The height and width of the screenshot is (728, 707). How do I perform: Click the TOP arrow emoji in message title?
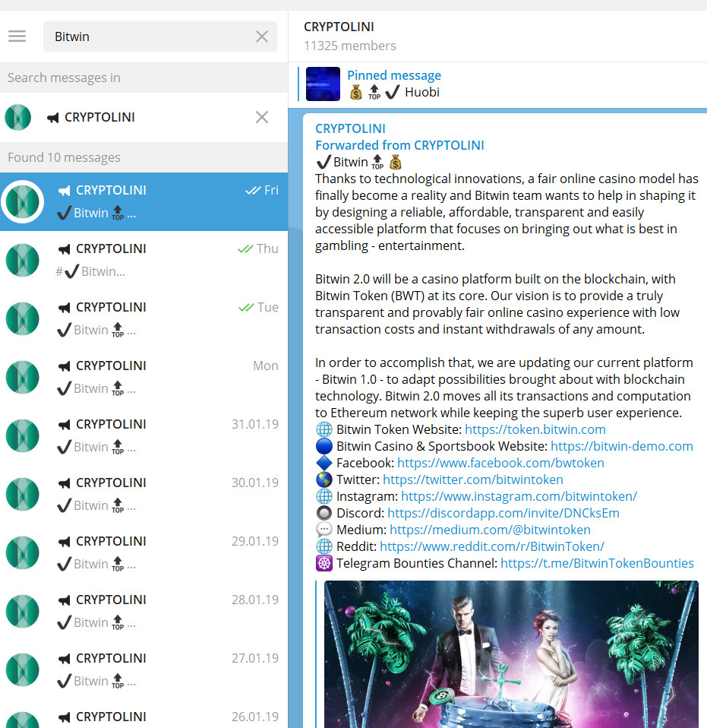tap(377, 163)
